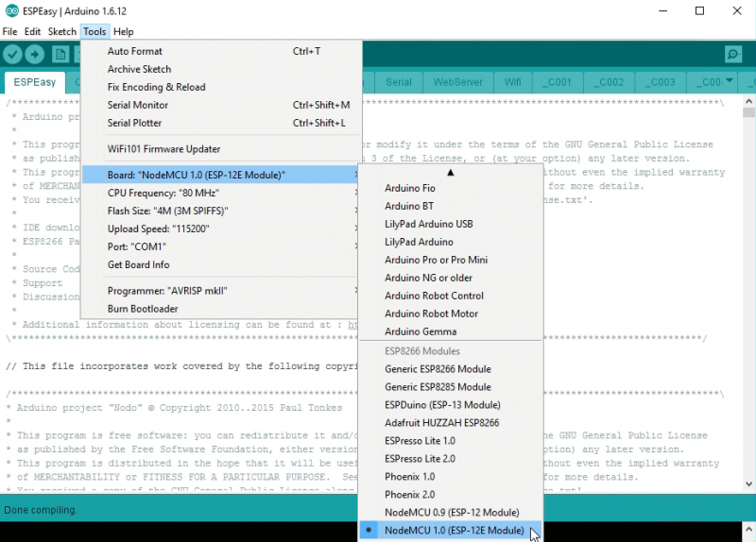Click the editor vertical scrollbar thumb
The height and width of the screenshot is (542, 756).
click(x=748, y=112)
